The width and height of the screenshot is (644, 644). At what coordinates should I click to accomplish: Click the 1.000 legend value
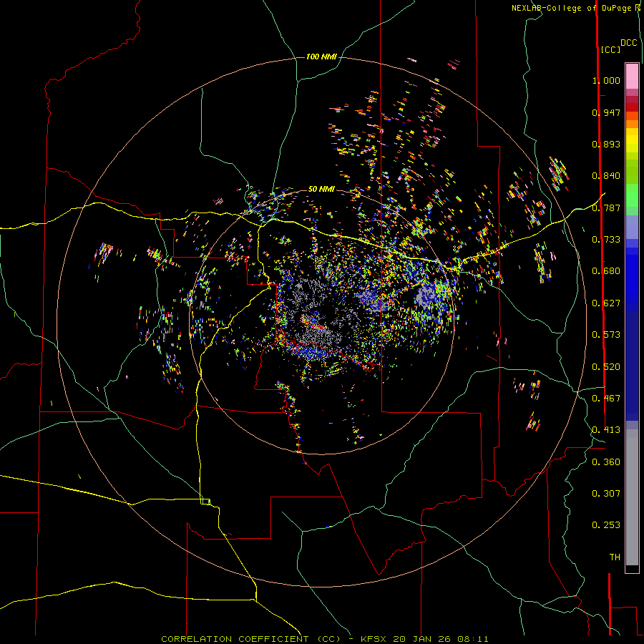[606, 80]
